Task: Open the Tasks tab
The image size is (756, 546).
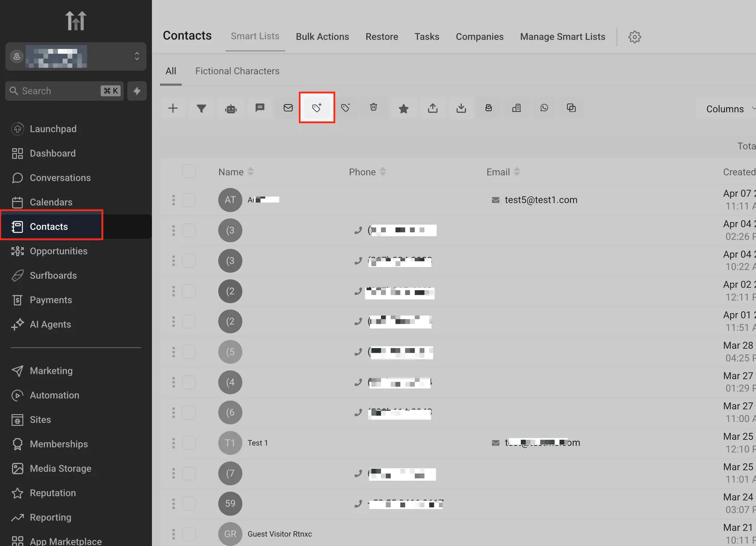Action: pos(427,37)
